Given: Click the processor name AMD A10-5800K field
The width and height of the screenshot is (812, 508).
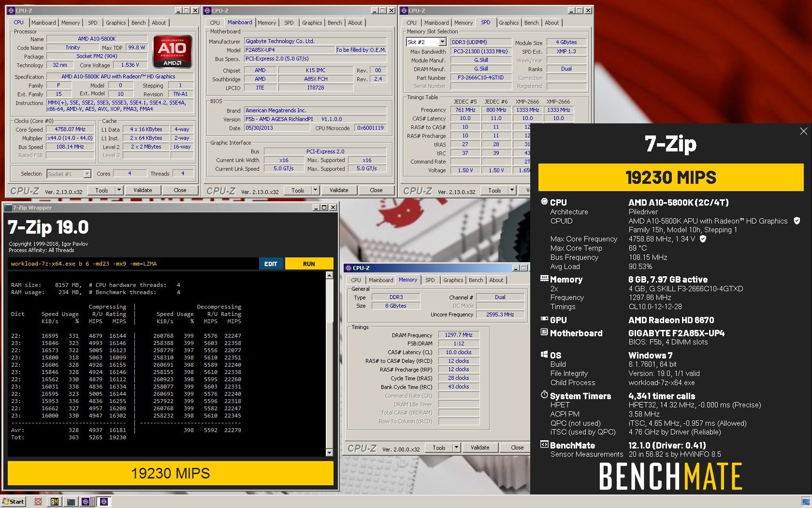Looking at the screenshot, I should [97, 39].
